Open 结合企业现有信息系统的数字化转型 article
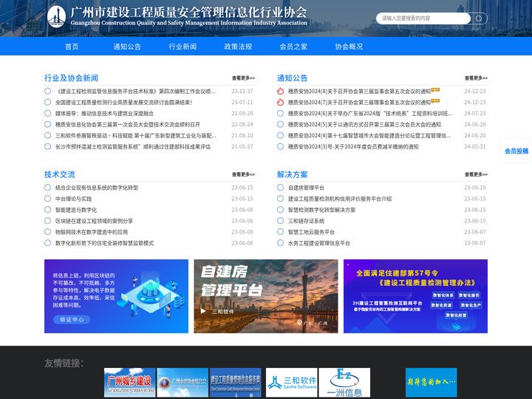Image resolution: width=532 pixels, height=399 pixels. point(97,188)
